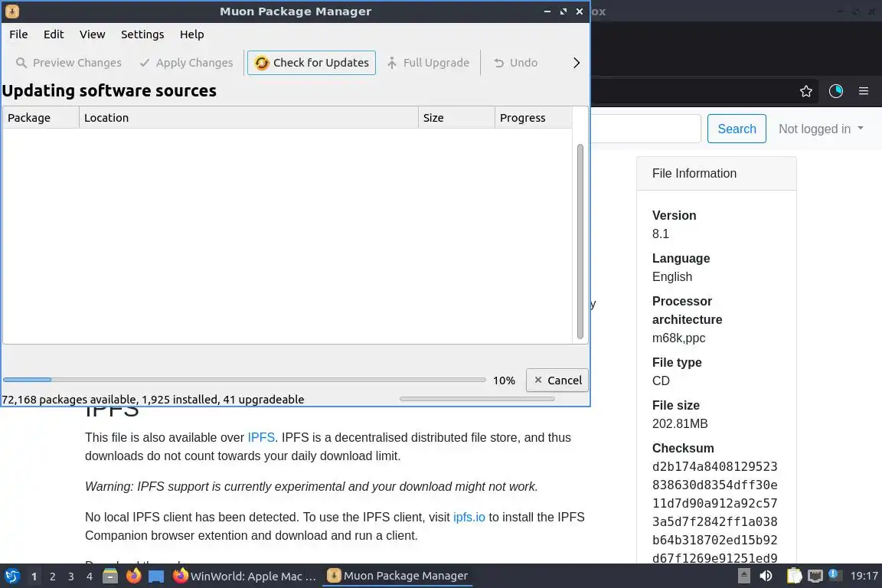
Task: Open file manager from taskbar quick launch
Action: coord(110,577)
